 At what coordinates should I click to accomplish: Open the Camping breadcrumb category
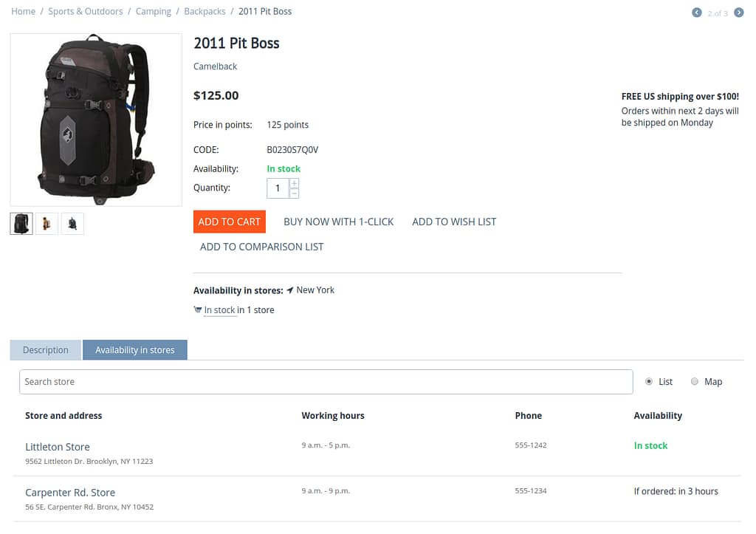click(x=153, y=11)
